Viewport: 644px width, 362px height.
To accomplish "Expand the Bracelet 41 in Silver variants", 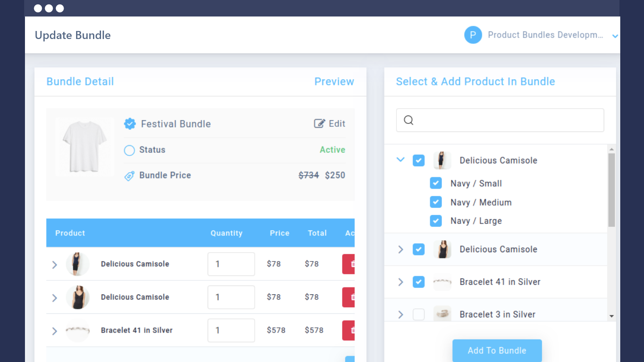I will tap(400, 282).
